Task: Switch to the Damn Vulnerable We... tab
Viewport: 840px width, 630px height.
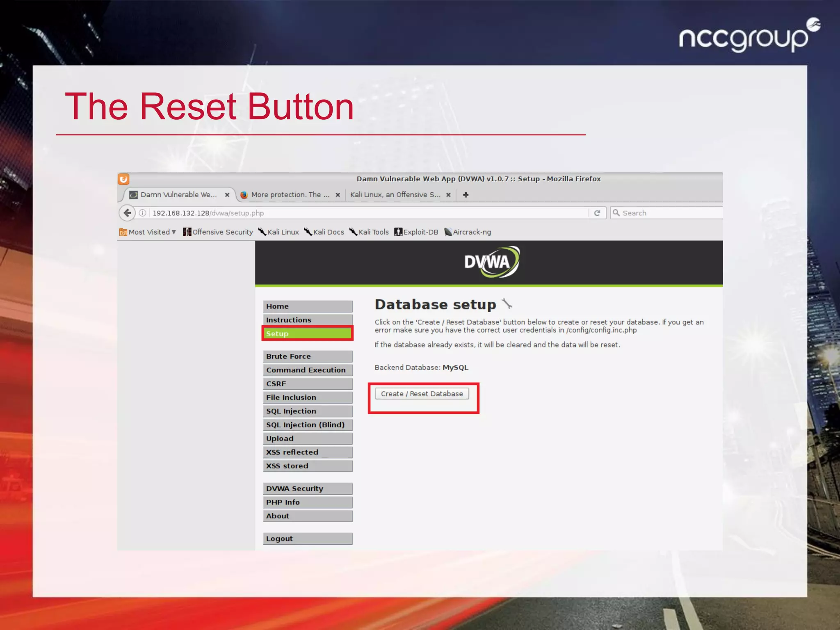Action: tap(179, 195)
